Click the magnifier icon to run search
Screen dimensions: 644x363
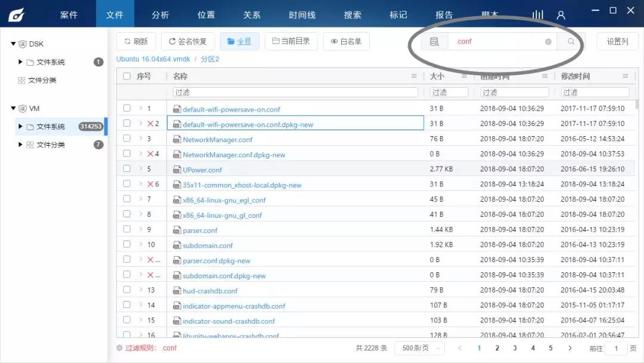click(x=570, y=41)
